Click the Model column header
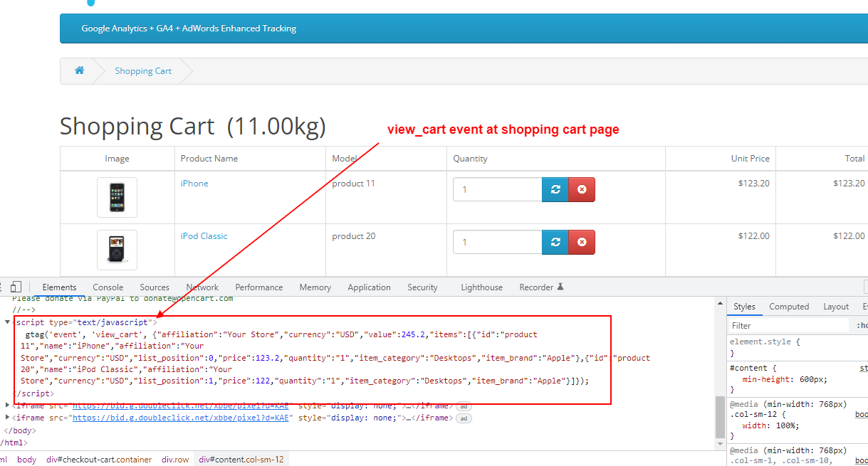Viewport: 868px width, 466px height. (x=345, y=159)
